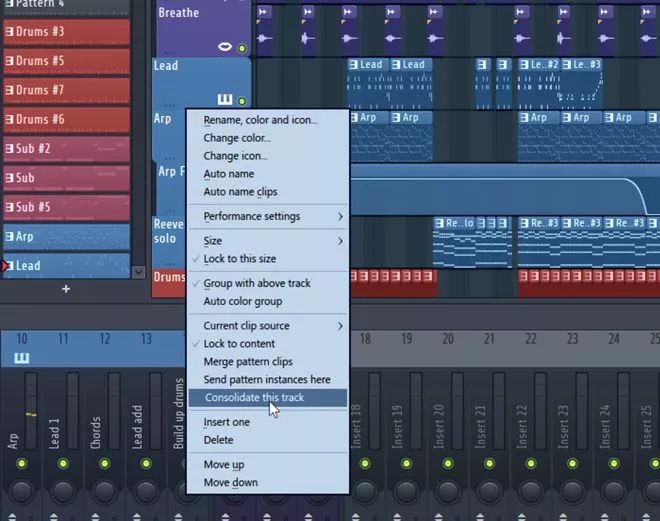
Task: Toggle the mute LED on the Arp mixer channel
Action: click(x=21, y=464)
